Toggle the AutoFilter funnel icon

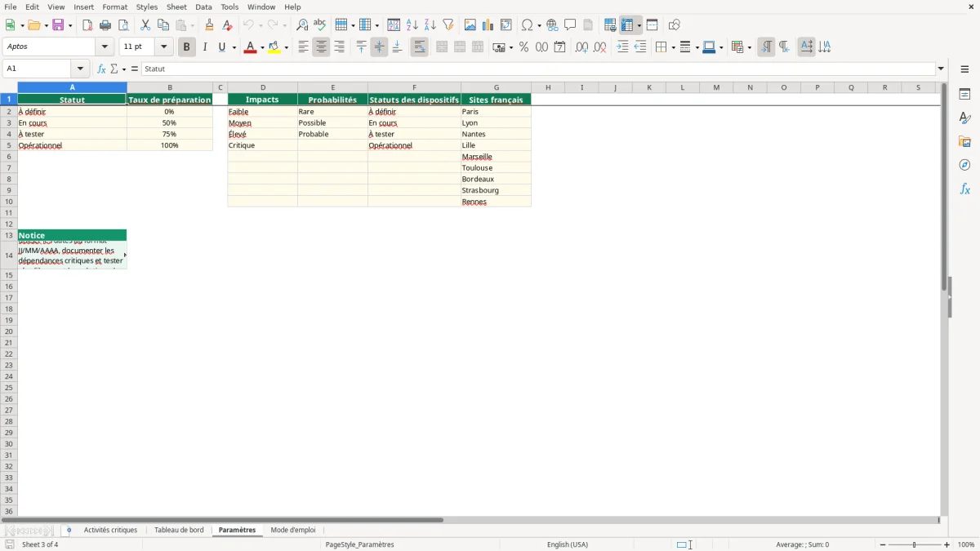tap(448, 25)
